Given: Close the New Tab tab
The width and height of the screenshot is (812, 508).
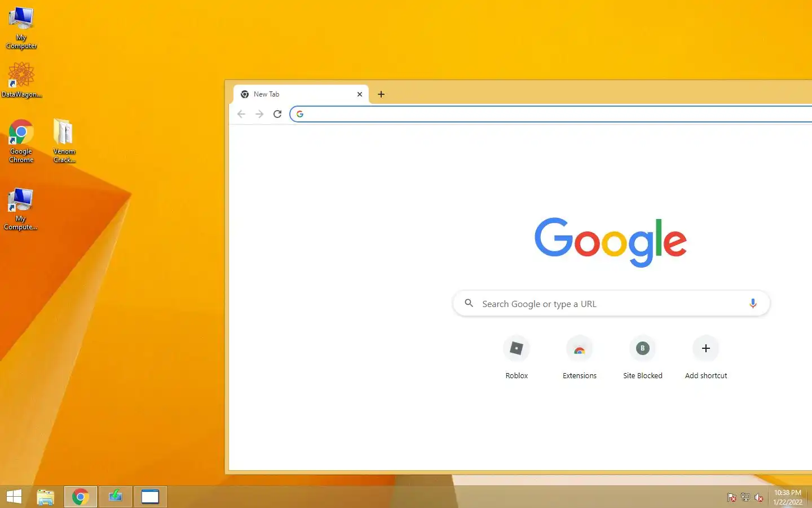Looking at the screenshot, I should pyautogui.click(x=360, y=94).
